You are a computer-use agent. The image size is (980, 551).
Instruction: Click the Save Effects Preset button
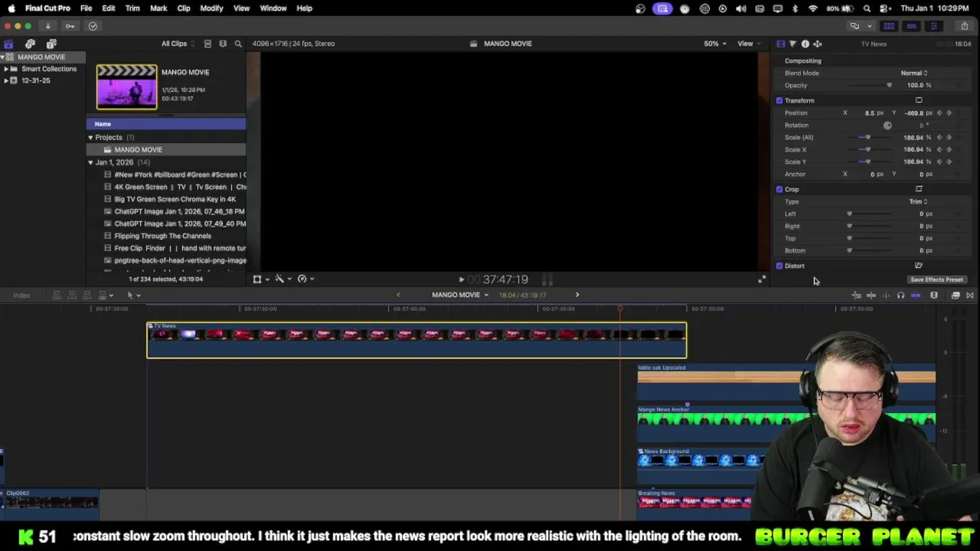pos(936,279)
